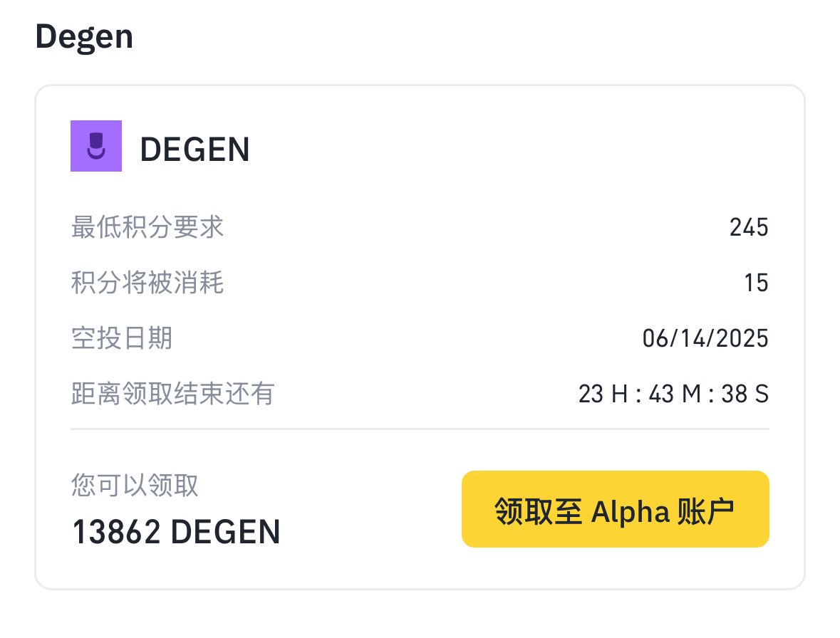Click the DEGEN token name text
The height and width of the screenshot is (638, 840).
pyautogui.click(x=195, y=149)
